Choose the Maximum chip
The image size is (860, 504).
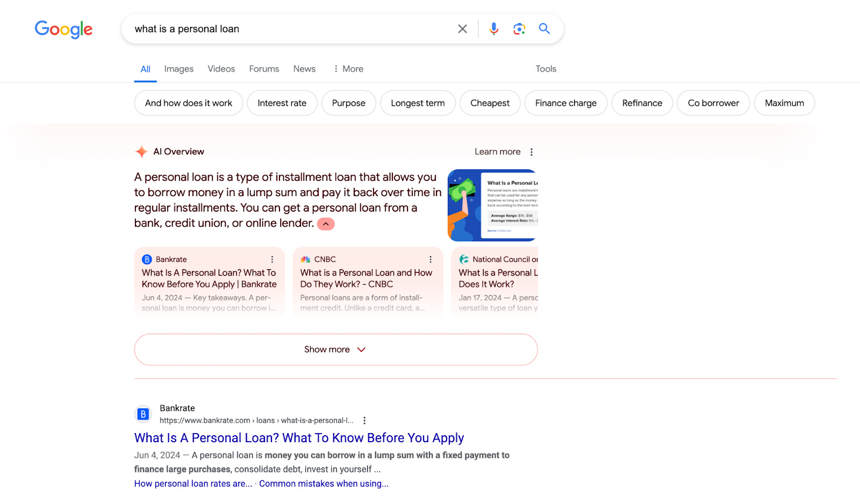[785, 103]
